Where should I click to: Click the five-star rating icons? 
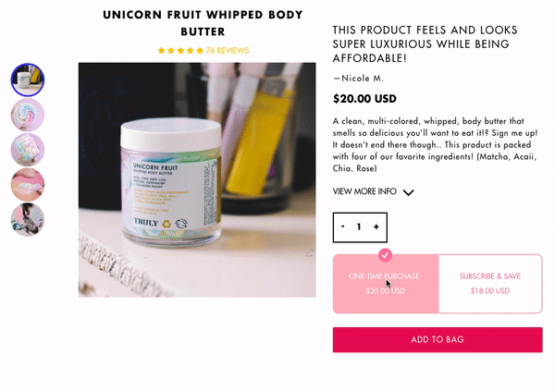pos(180,51)
